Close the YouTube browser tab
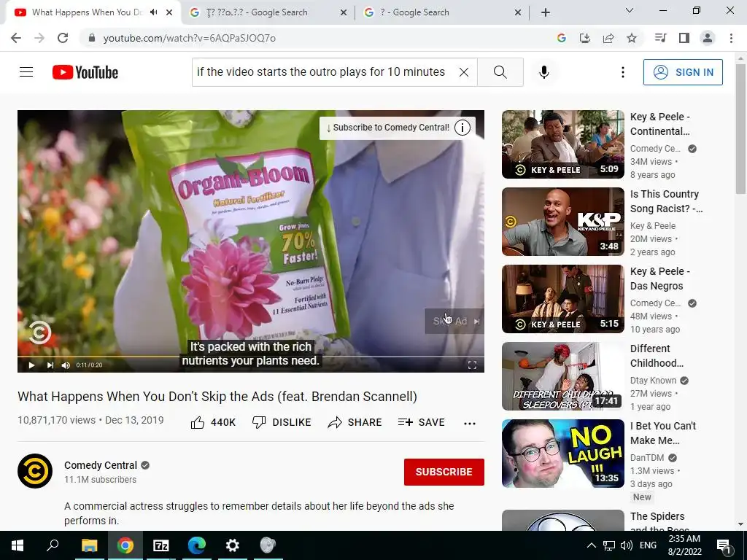The image size is (747, 560). [x=169, y=12]
